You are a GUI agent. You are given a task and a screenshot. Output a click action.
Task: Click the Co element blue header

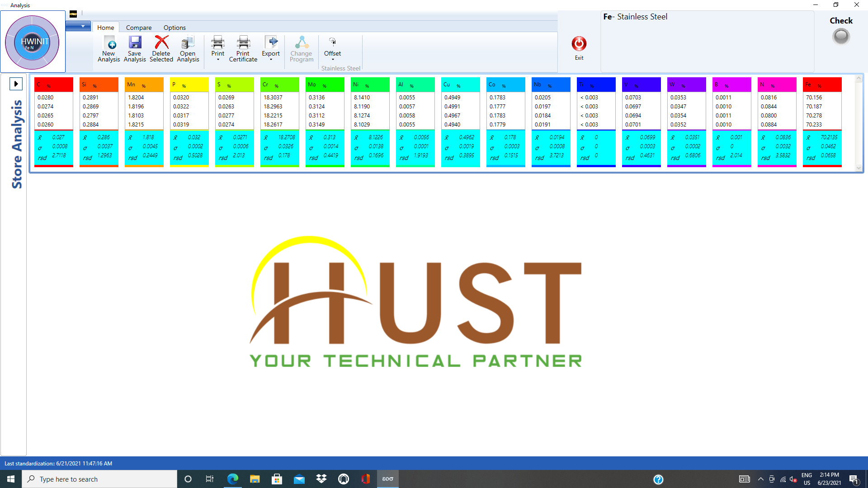(x=506, y=84)
